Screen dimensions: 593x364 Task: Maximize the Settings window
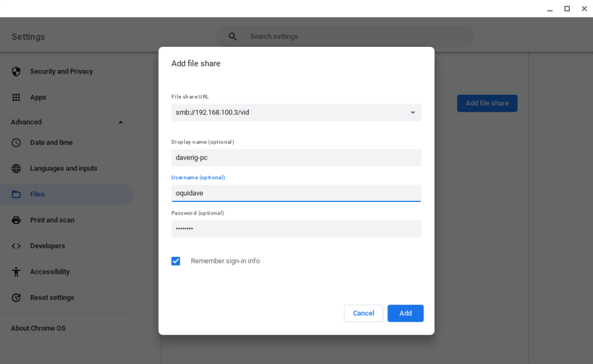click(567, 9)
